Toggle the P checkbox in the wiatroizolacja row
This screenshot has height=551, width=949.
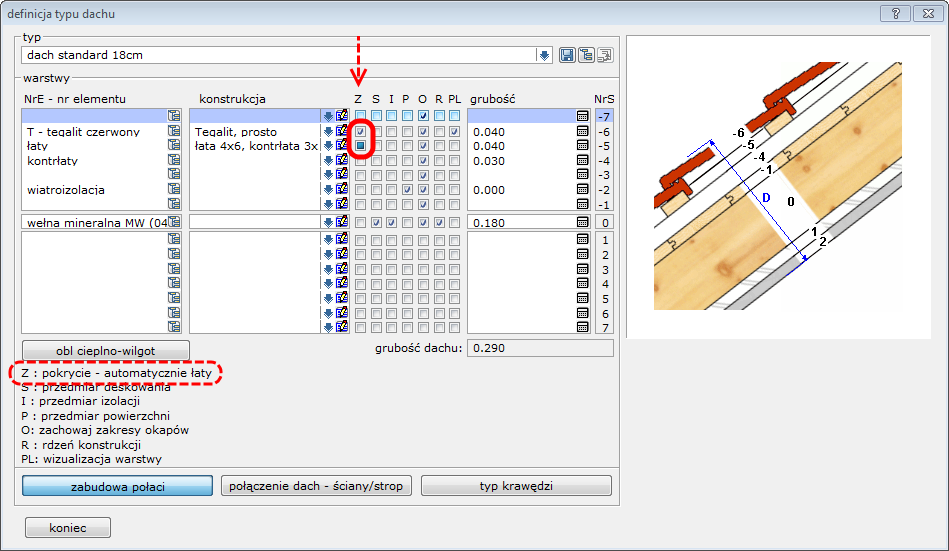click(407, 189)
